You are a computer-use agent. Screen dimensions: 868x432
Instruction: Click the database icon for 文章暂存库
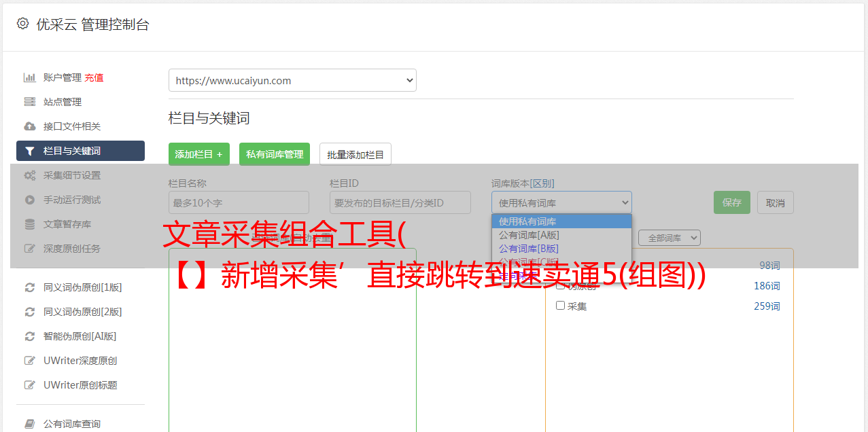30,224
